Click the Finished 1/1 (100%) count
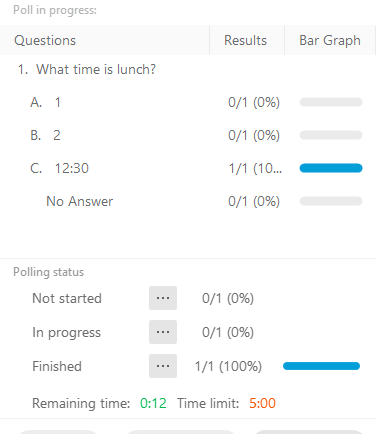This screenshot has width=377, height=434. pos(228,366)
